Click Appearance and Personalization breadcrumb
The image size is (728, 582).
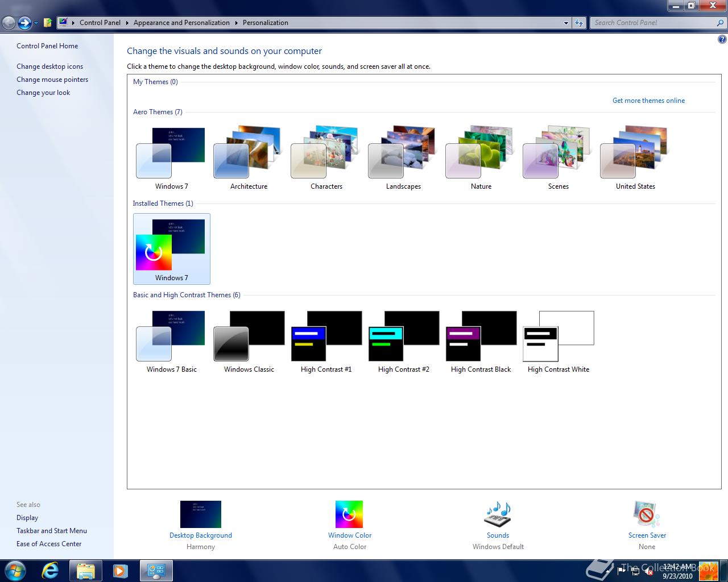pos(181,23)
